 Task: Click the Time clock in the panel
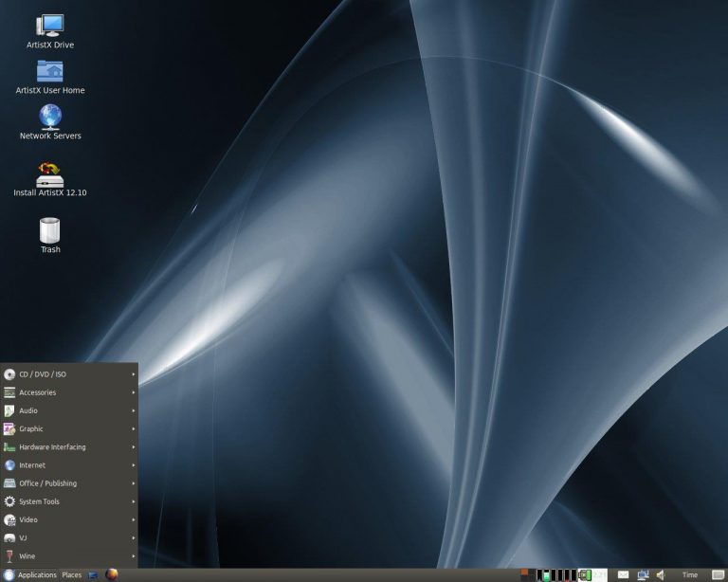click(x=689, y=574)
